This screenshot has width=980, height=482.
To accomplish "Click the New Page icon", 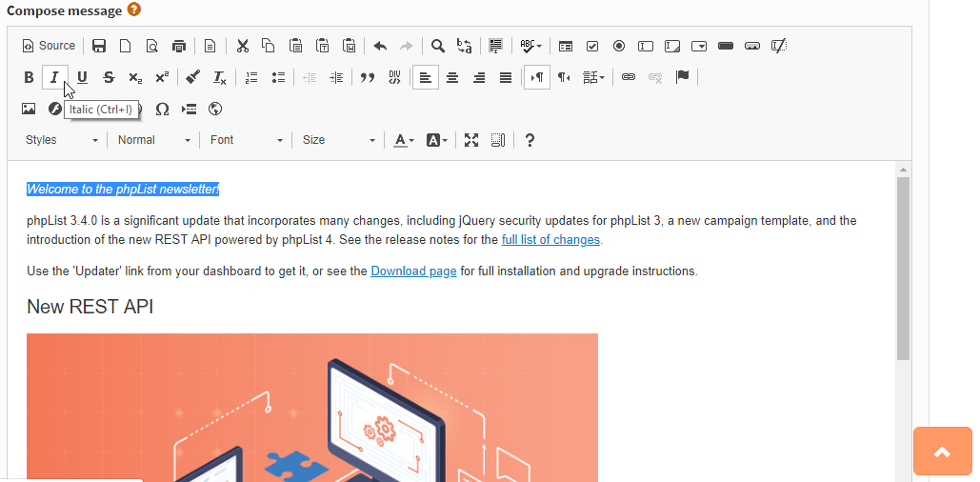I will tap(126, 46).
